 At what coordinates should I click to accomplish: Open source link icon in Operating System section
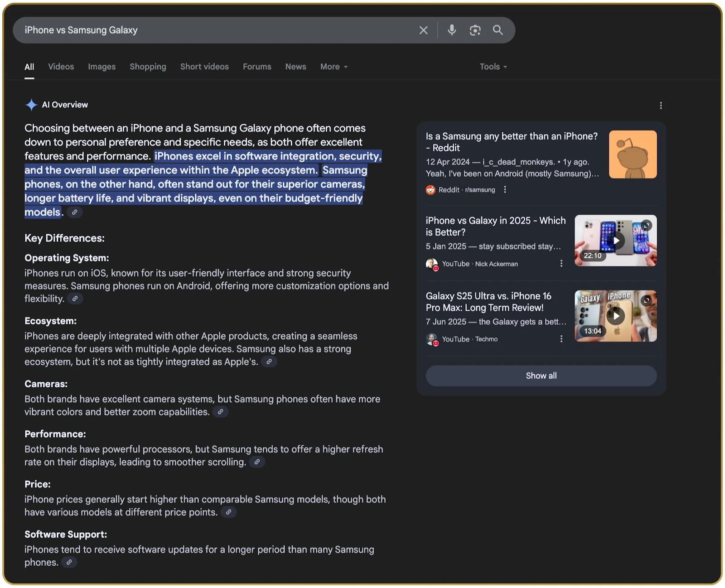pyautogui.click(x=75, y=299)
